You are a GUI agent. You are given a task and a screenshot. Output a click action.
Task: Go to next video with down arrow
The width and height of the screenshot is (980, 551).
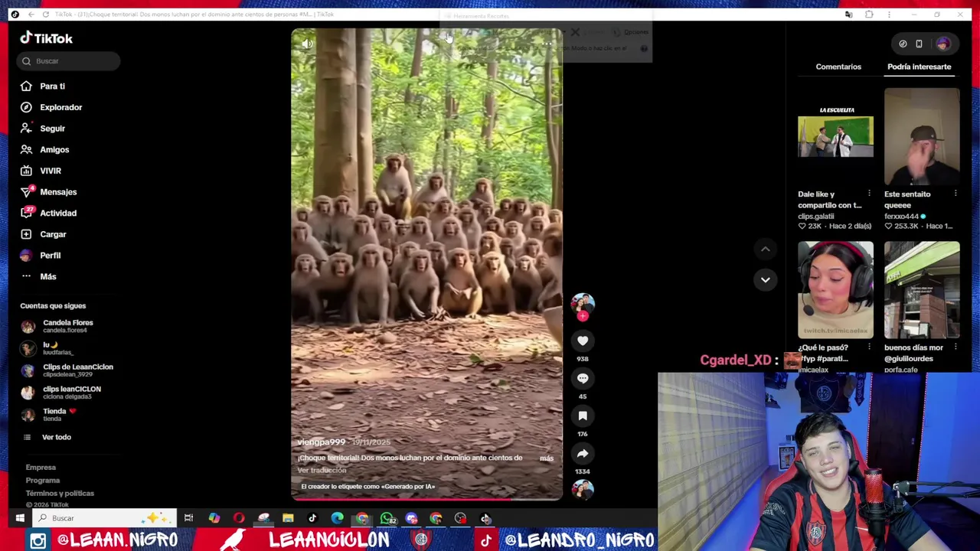[x=765, y=280]
